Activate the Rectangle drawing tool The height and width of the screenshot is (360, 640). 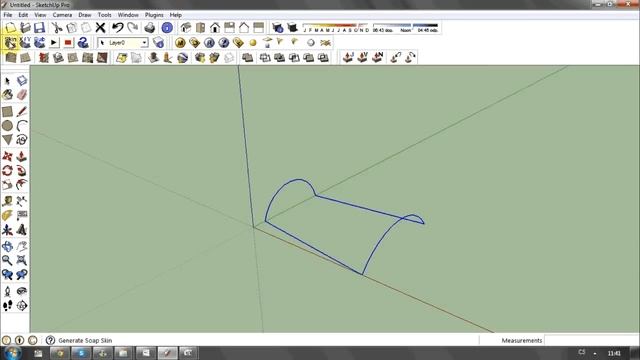click(7, 111)
